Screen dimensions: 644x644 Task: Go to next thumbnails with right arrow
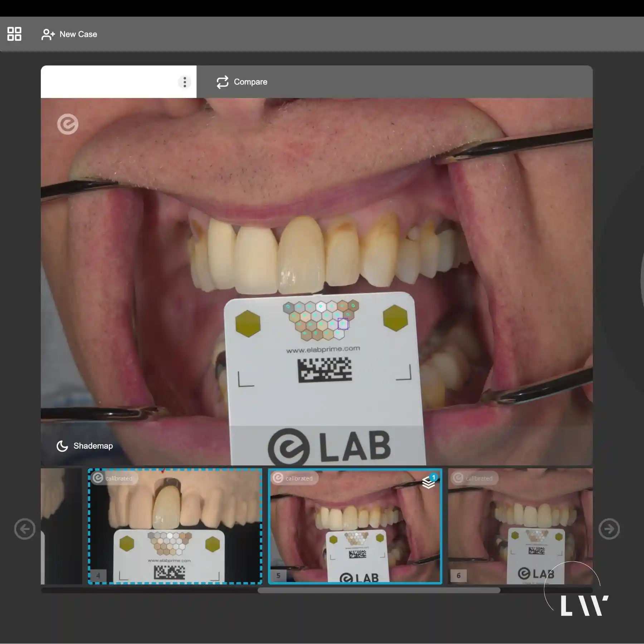coord(609,528)
